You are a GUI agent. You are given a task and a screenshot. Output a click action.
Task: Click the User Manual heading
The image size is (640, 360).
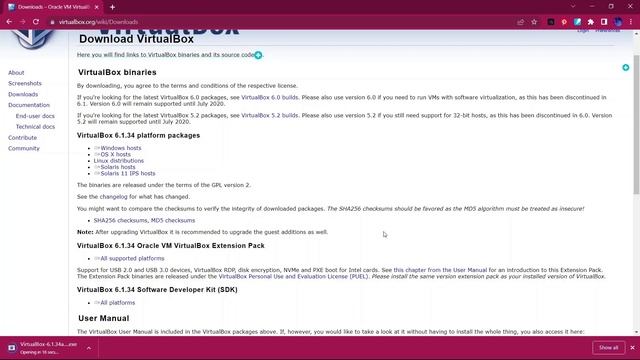point(104,318)
